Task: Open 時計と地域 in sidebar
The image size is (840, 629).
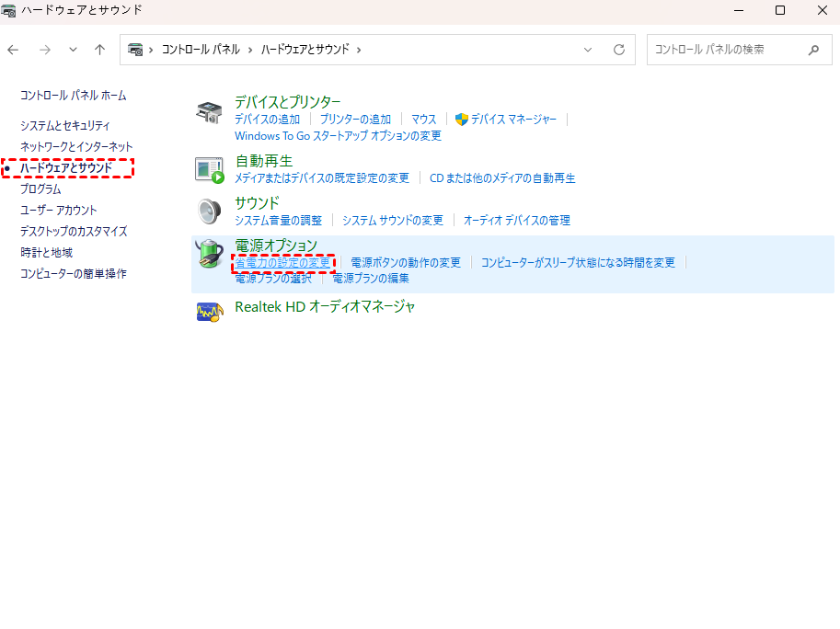Action: coord(47,252)
